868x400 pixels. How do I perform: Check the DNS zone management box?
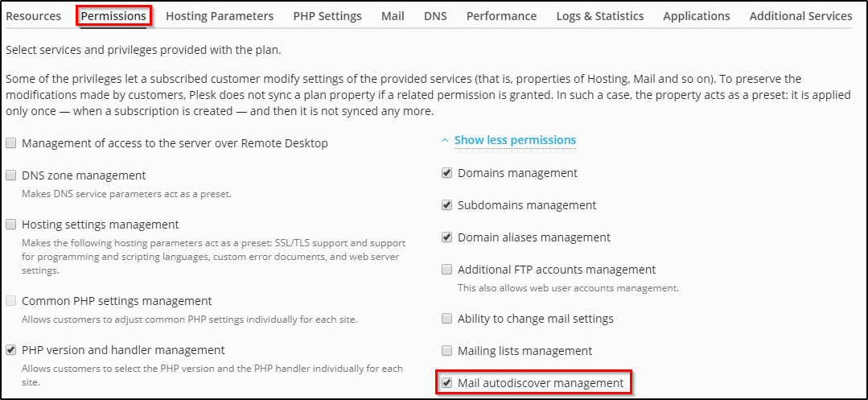(11, 175)
